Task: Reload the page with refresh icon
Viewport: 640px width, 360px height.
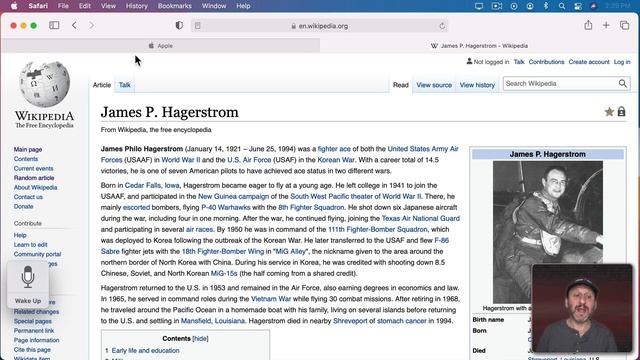Action: point(442,26)
